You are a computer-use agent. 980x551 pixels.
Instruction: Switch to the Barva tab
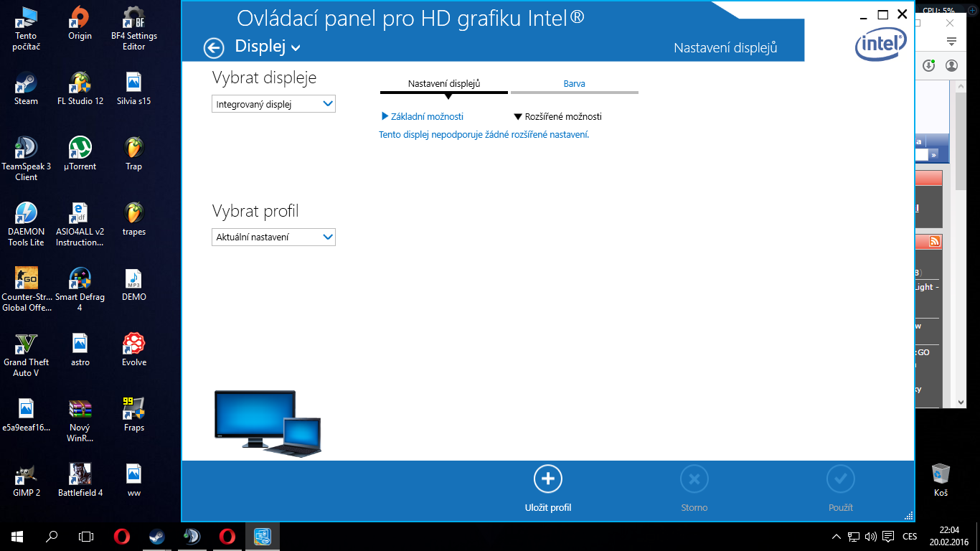tap(574, 84)
